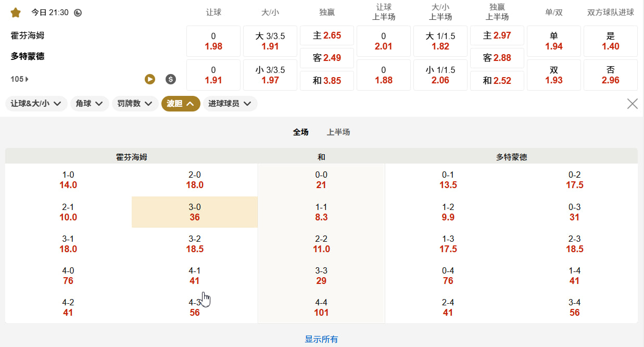The width and height of the screenshot is (644, 347).
Task: Pick correct score 1-0 at 14.0
Action: pyautogui.click(x=68, y=180)
